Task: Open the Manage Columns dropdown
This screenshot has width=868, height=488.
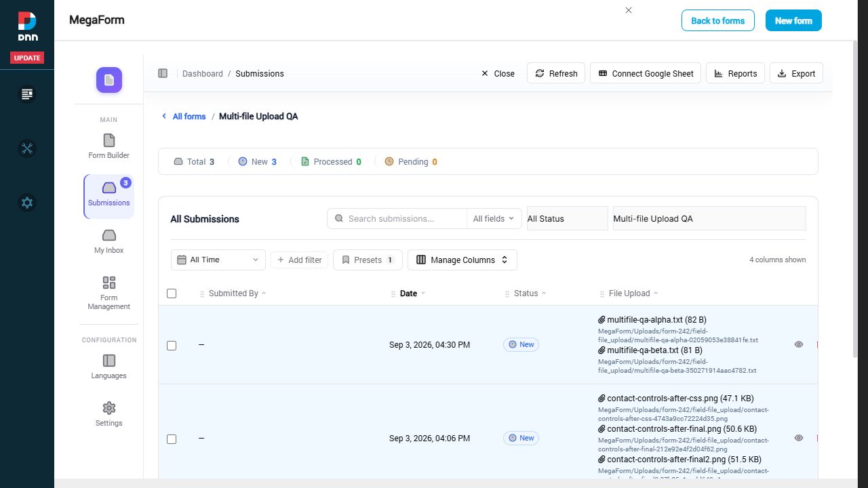Action: 462,260
